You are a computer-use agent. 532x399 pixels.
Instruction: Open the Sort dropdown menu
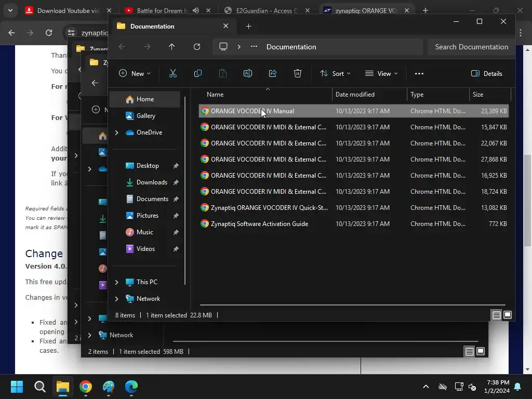(335, 73)
